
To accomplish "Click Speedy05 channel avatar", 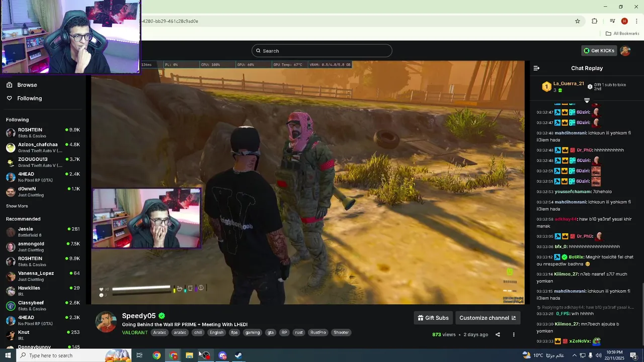I will 106,322.
